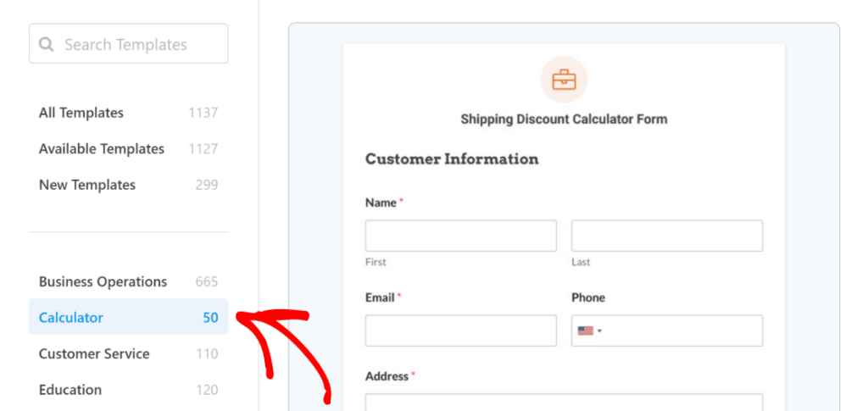Screen dimensions: 868x411
Task: Choose the Business Operations category
Action: click(103, 282)
